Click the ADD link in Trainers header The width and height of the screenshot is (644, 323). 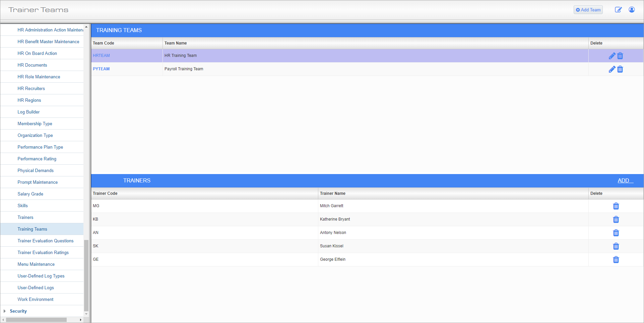[624, 180]
